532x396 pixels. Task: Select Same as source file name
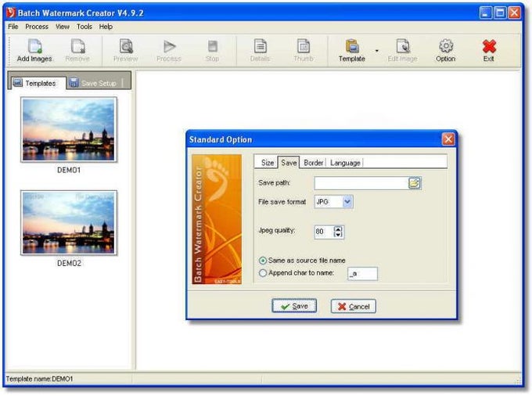263,261
